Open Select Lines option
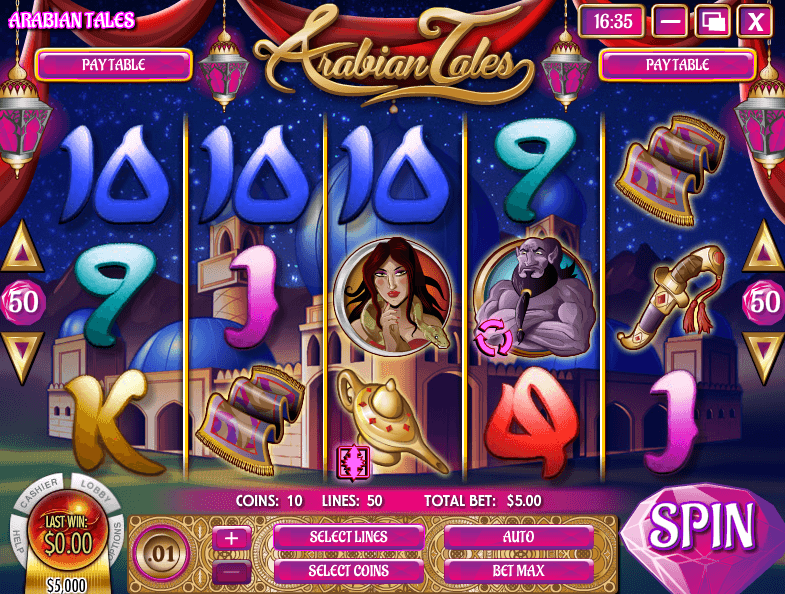This screenshot has width=785, height=594. point(348,537)
